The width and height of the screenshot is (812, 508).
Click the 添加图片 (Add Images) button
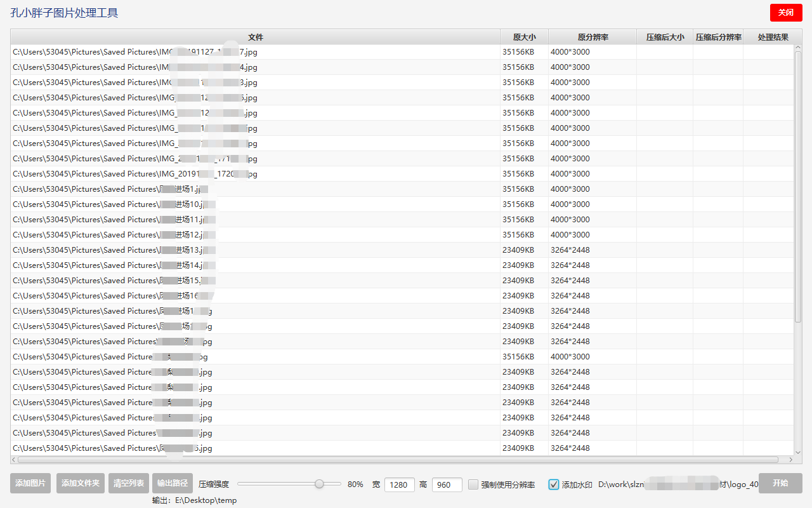pyautogui.click(x=30, y=483)
